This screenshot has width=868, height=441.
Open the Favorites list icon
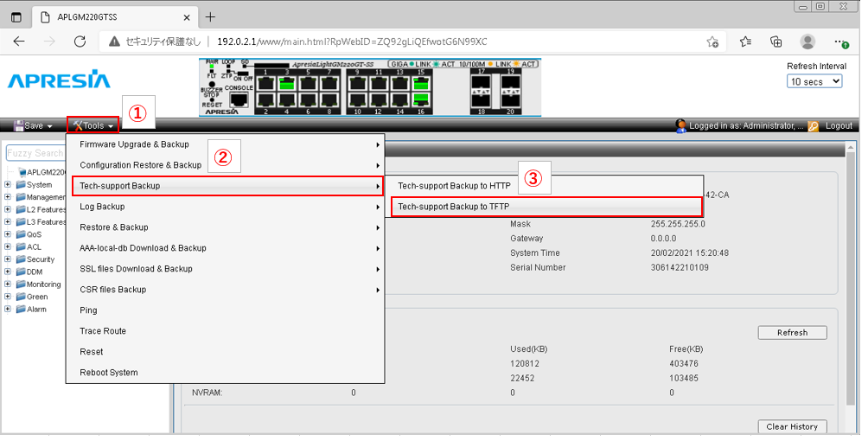pos(745,42)
